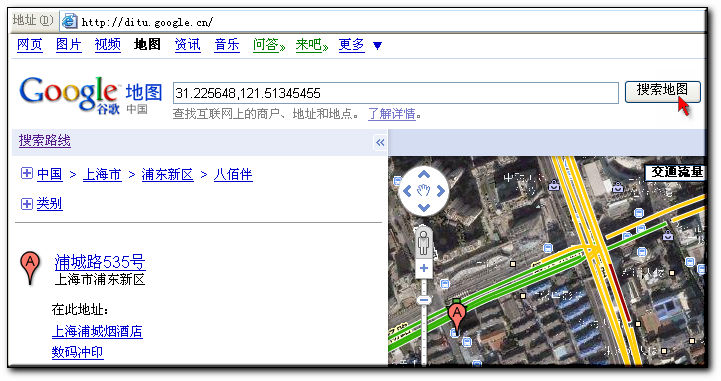Collapse the left panel with double chevron
This screenshot has width=721, height=381.
pos(380,142)
